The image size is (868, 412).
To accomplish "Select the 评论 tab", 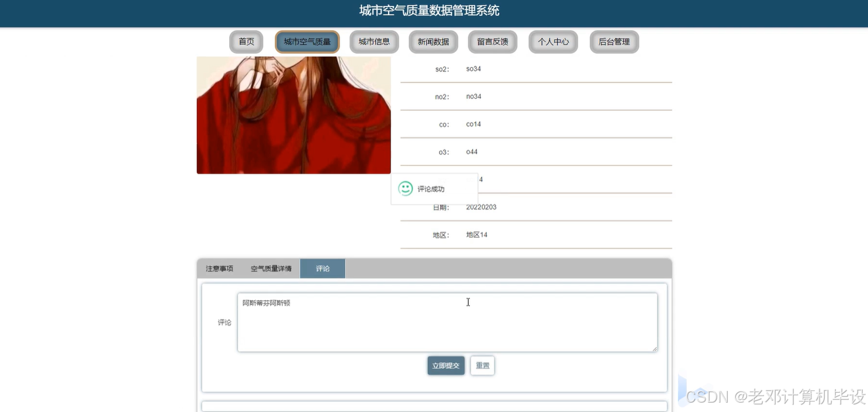I will pos(323,269).
